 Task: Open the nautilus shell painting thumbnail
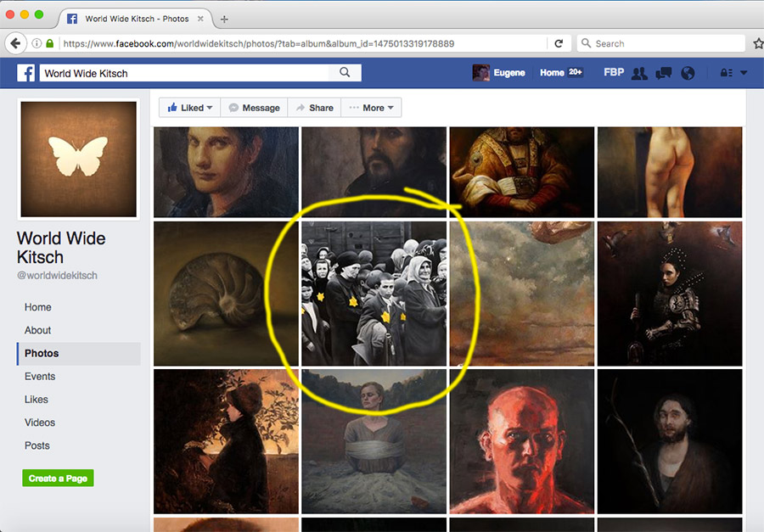point(226,294)
